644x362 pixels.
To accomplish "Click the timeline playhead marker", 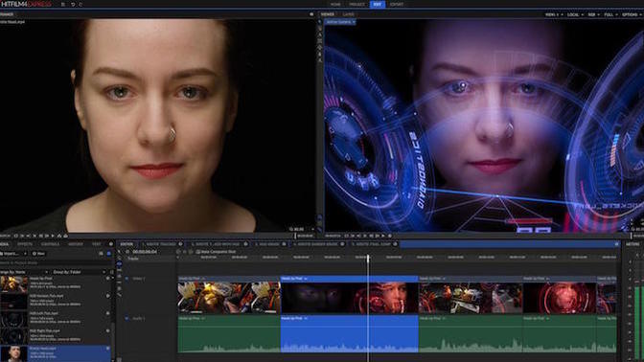I will (x=368, y=258).
